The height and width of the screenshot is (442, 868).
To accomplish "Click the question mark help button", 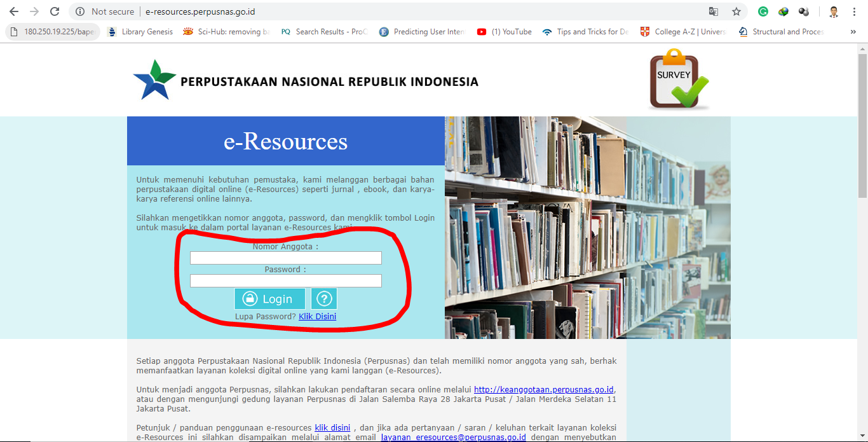I will click(x=324, y=298).
